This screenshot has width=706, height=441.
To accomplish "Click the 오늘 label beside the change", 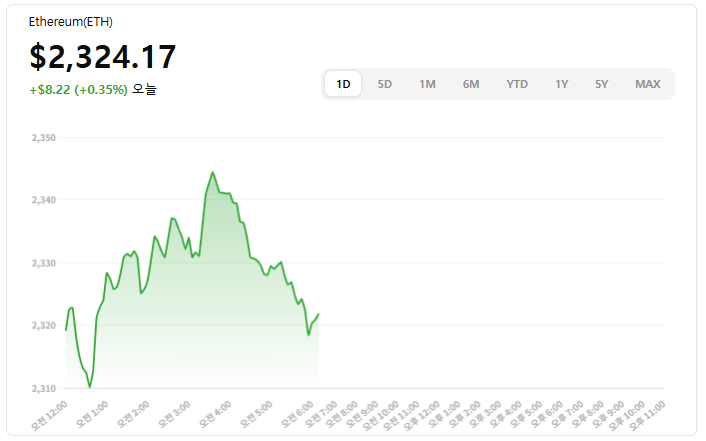I will 145,90.
